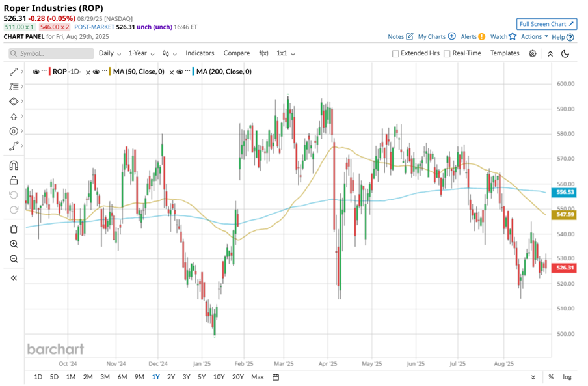Screen dimensions: 588x386
Task: Open chart settings gear
Action: click(533, 53)
